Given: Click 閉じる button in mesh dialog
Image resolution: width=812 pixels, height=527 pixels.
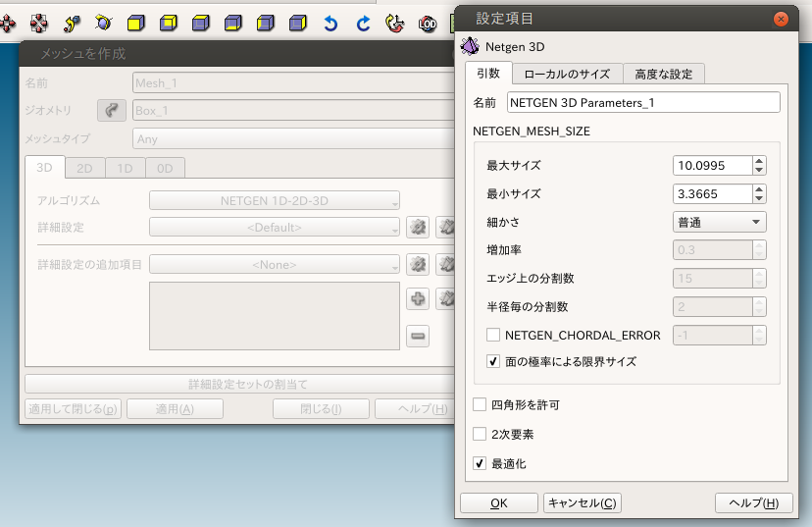Looking at the screenshot, I should pyautogui.click(x=321, y=409).
